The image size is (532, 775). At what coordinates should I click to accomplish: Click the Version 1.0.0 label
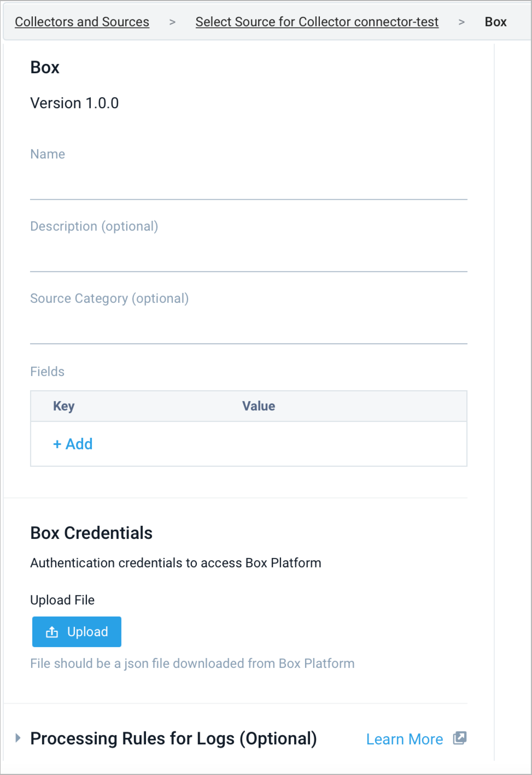[x=75, y=103]
